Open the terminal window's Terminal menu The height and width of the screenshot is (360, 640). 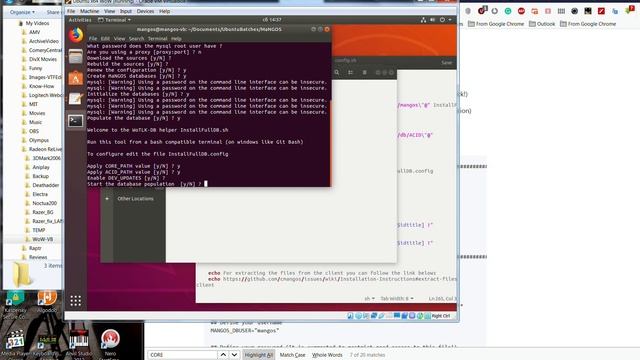pos(158,38)
